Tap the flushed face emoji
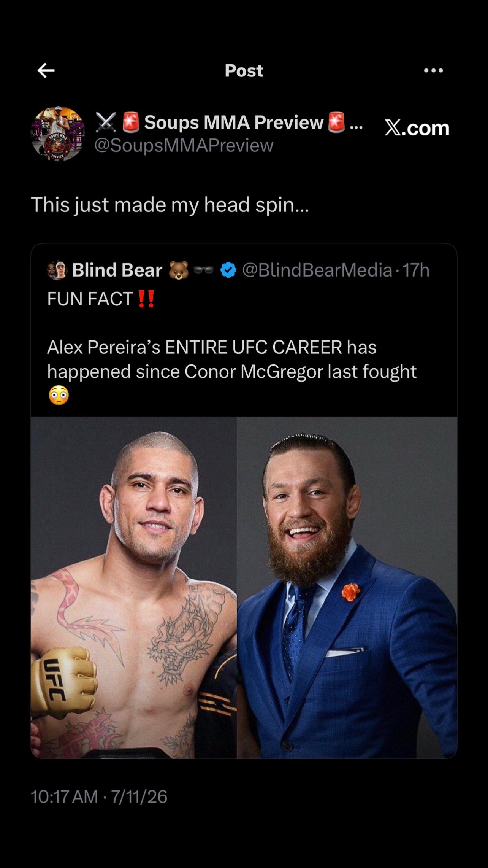The height and width of the screenshot is (868, 488). coord(59,395)
